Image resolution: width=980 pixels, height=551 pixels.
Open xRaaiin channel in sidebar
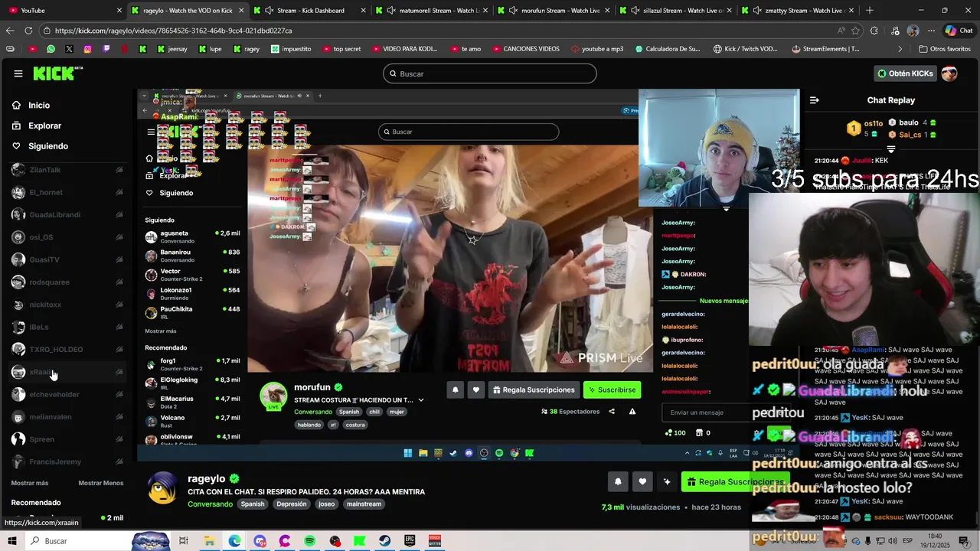coord(67,372)
